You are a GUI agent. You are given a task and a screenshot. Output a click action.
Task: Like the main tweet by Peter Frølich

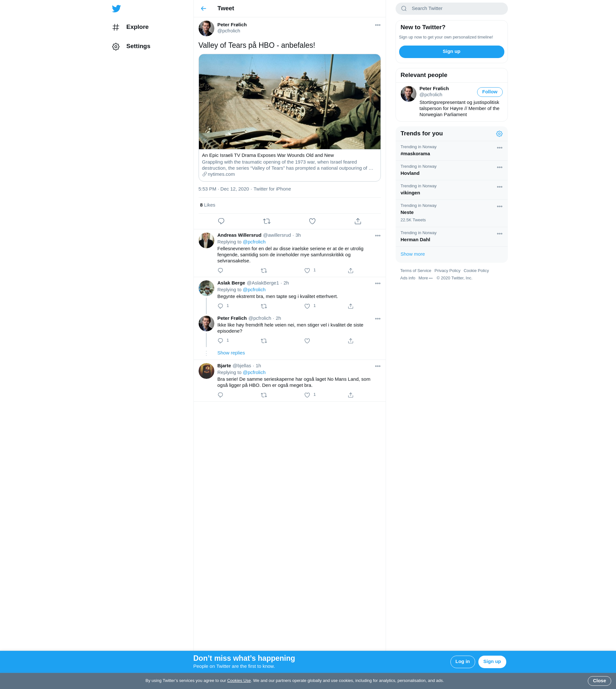pyautogui.click(x=312, y=221)
